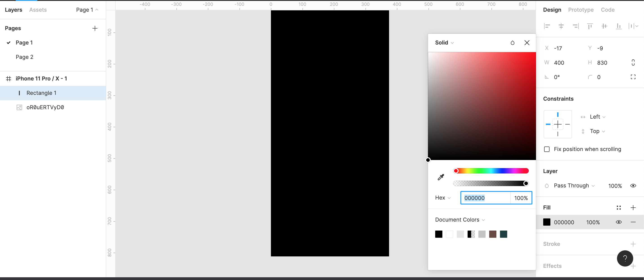
Task: Select the dark teal document color swatch
Action: click(503, 234)
